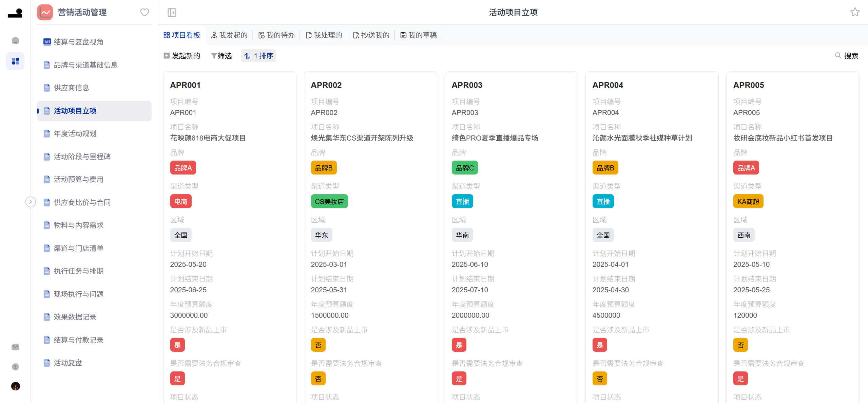Expand the sidebar with the chevron arrow
868x403 pixels.
[31, 202]
